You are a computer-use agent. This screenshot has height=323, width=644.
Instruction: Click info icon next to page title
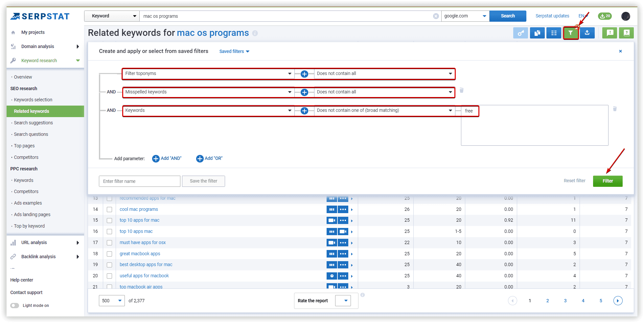255,33
